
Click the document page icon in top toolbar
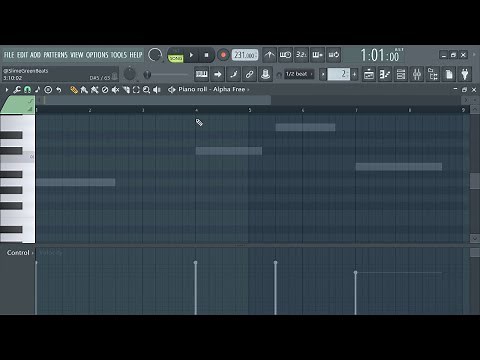[449, 74]
